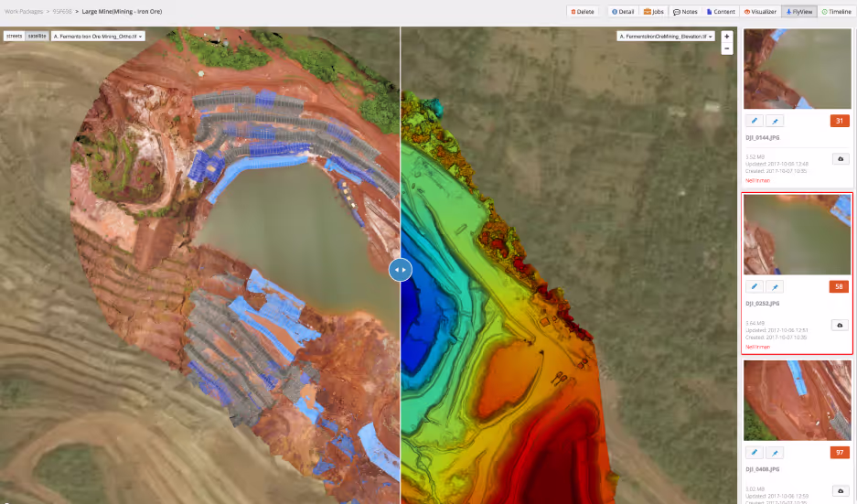Image resolution: width=857 pixels, height=504 pixels.
Task: Pin DJI_0252.JPG with pushpin icon
Action: (775, 286)
